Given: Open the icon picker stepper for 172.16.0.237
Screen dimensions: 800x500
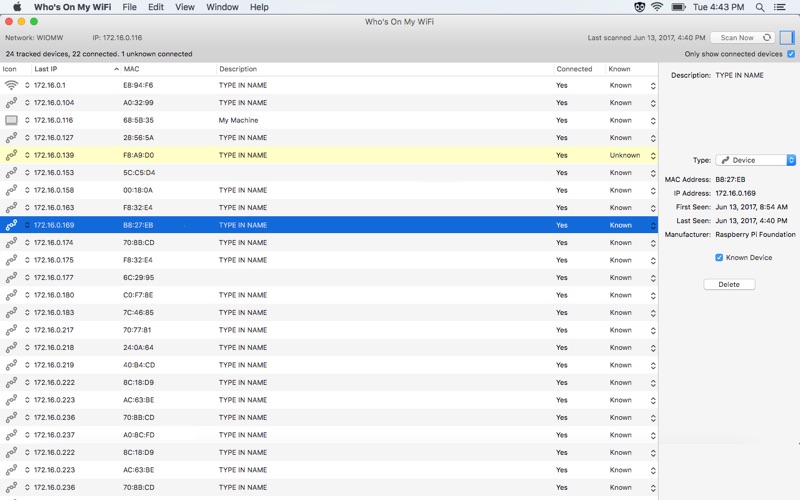Looking at the screenshot, I should (x=27, y=435).
